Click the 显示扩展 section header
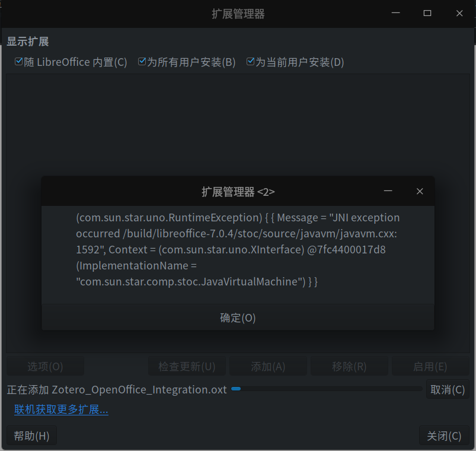 click(27, 41)
